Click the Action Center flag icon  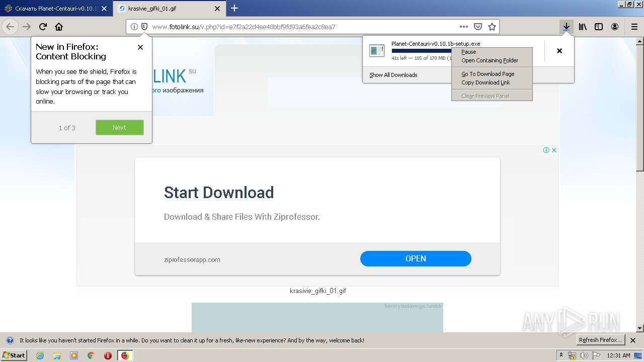tap(596, 355)
